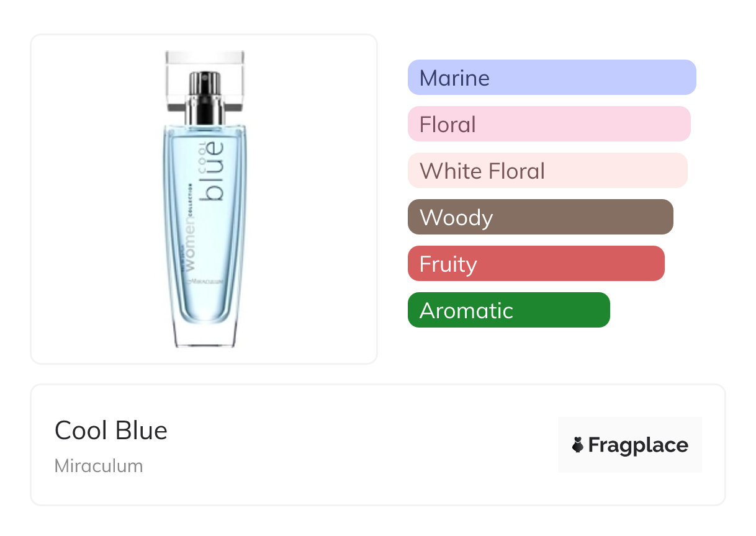Image resolution: width=756 pixels, height=536 pixels.
Task: Click the Marine accord bar
Action: click(x=551, y=78)
